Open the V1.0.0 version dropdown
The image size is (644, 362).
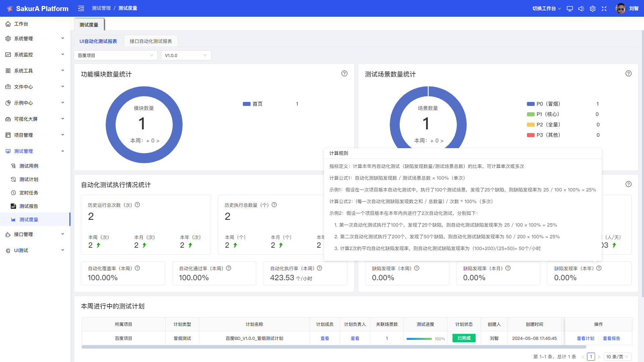point(186,55)
